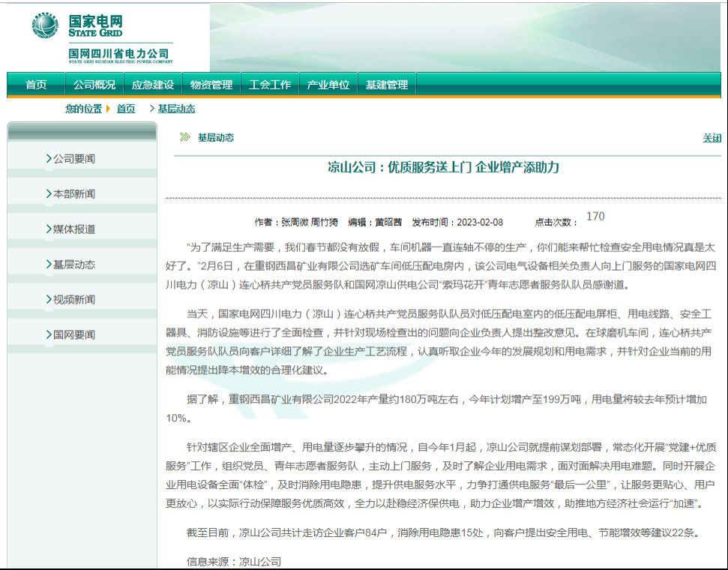Click the 关闭 link to close article
728x570 pixels.
point(712,138)
